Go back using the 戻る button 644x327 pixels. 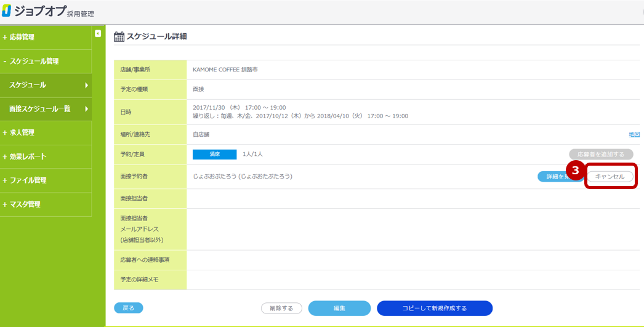click(128, 307)
